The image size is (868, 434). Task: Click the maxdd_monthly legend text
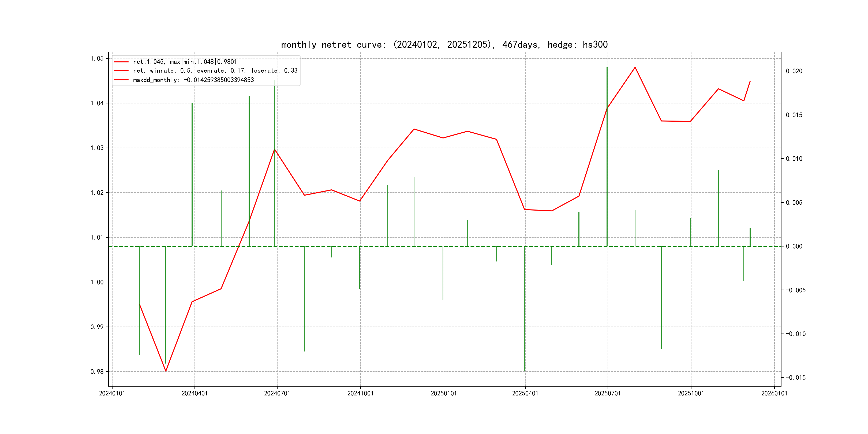tap(193, 80)
